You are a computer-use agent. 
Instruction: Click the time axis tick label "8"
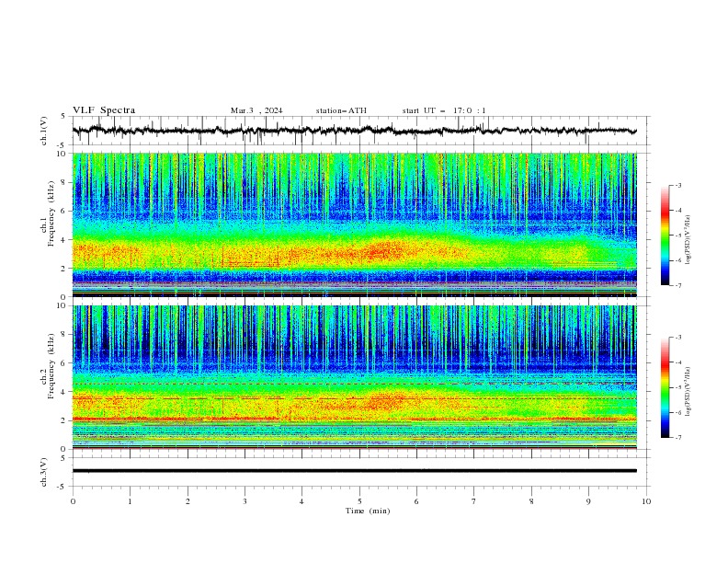(531, 501)
